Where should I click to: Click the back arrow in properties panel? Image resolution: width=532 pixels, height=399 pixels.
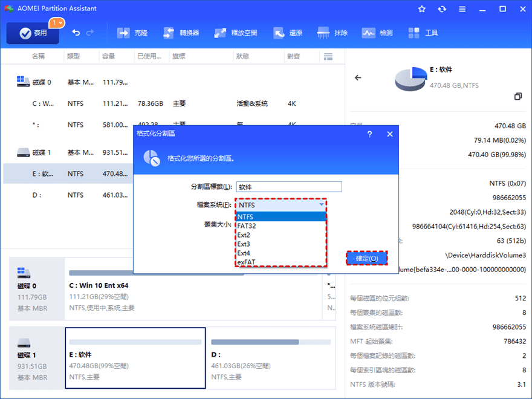point(358,78)
